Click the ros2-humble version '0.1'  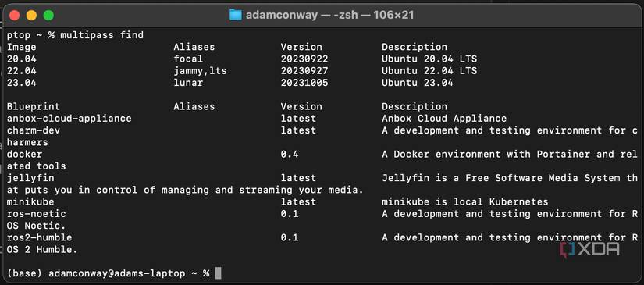tap(290, 237)
